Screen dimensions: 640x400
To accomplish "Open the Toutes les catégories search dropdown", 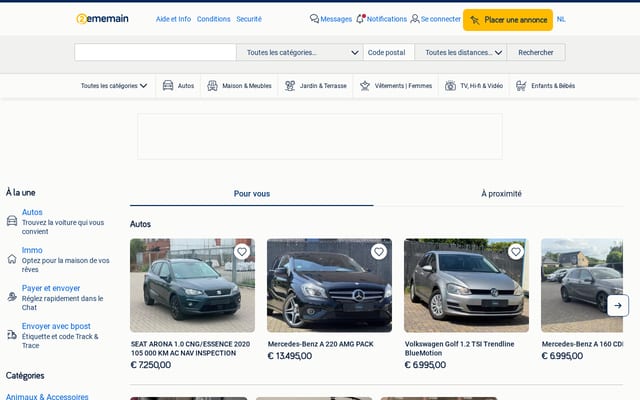I will pos(300,52).
